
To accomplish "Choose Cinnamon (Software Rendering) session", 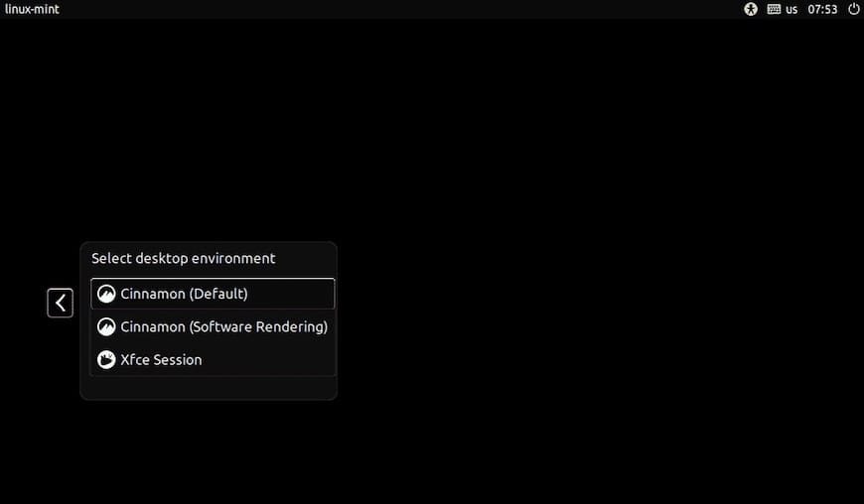I will (213, 326).
